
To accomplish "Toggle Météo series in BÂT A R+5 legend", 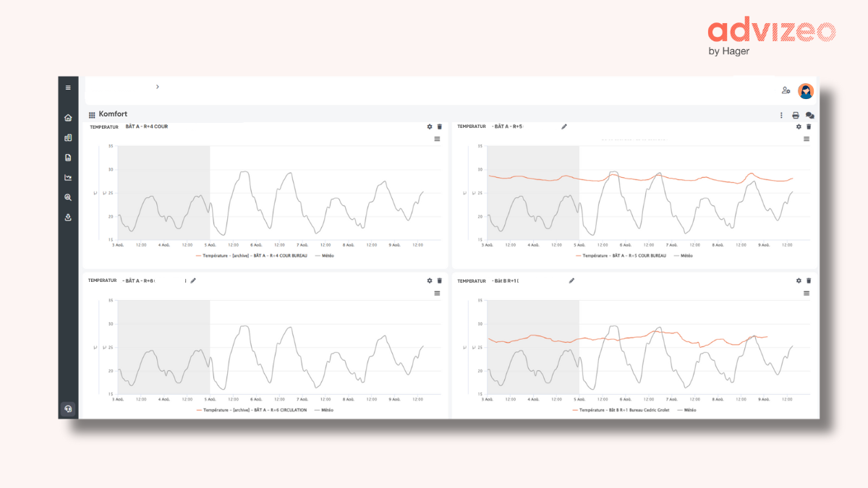I will (683, 255).
